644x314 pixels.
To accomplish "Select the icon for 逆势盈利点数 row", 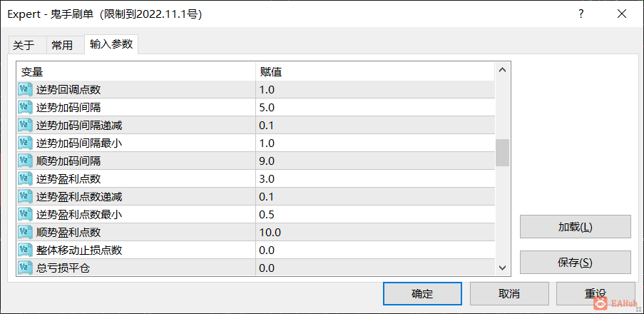I will [25, 179].
